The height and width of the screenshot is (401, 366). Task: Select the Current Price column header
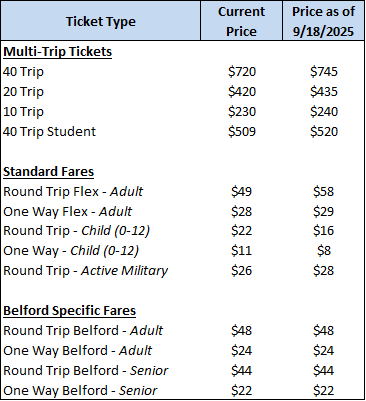(x=241, y=22)
